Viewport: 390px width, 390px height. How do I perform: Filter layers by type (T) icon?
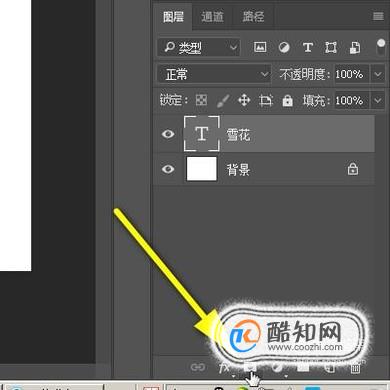pos(308,47)
